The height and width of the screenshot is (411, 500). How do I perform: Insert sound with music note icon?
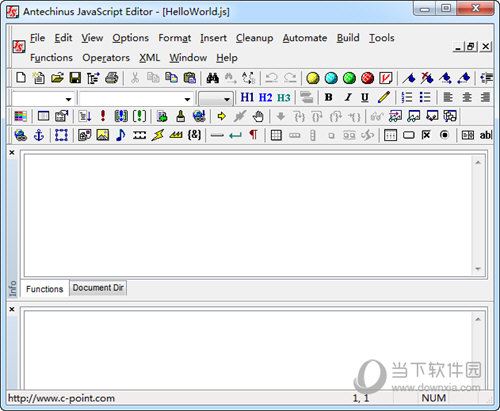point(121,135)
